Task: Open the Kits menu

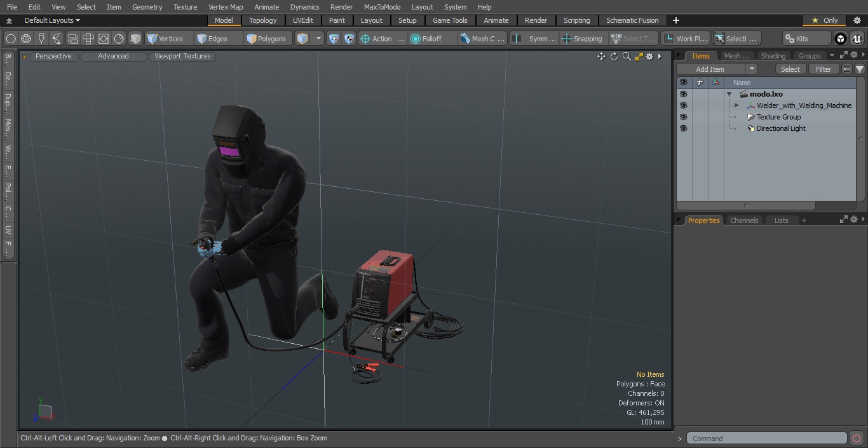Action: pos(806,39)
